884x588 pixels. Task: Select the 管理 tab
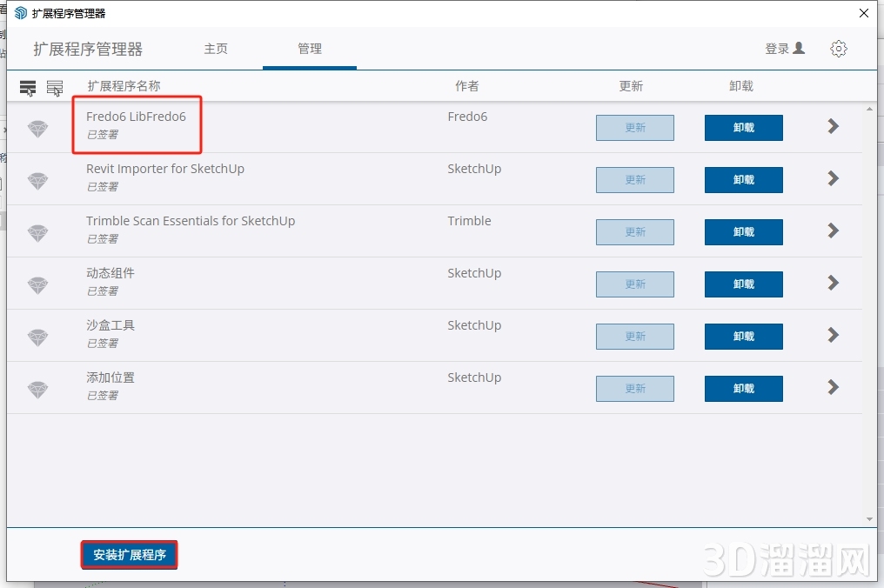[x=310, y=49]
